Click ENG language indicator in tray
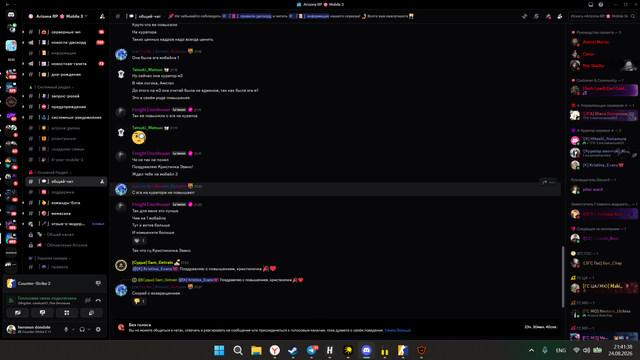The width and height of the screenshot is (640, 360). 561,350
